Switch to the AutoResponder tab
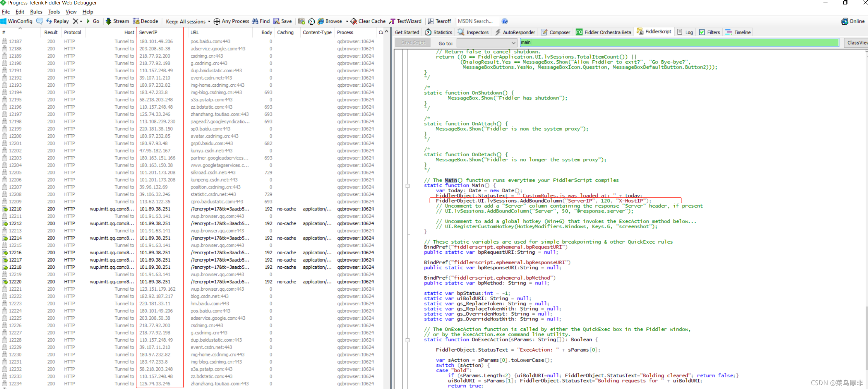The image size is (868, 389). pyautogui.click(x=515, y=32)
